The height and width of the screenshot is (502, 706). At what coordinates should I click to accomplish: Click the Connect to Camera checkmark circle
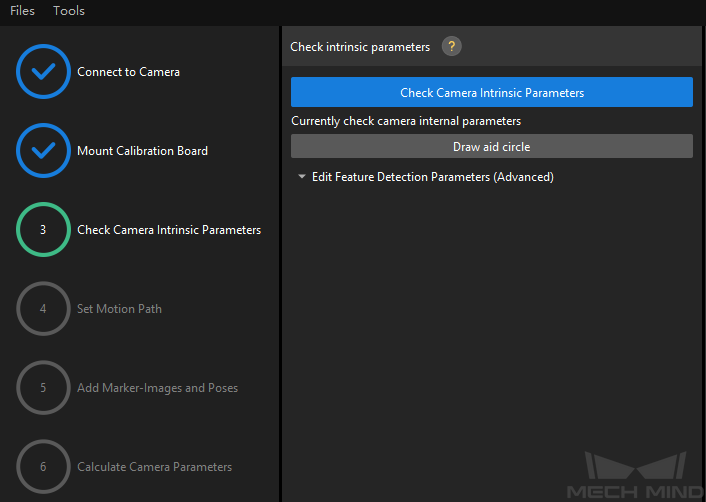point(43,72)
